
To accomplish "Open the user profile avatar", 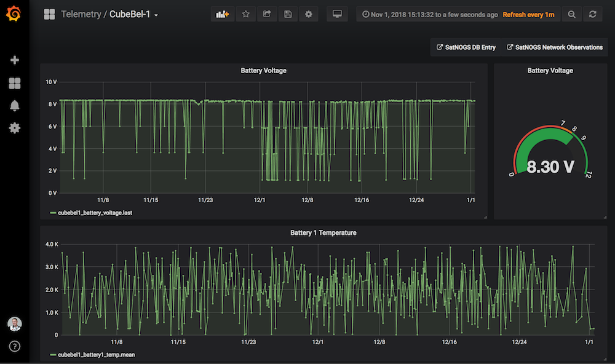I will pyautogui.click(x=15, y=324).
